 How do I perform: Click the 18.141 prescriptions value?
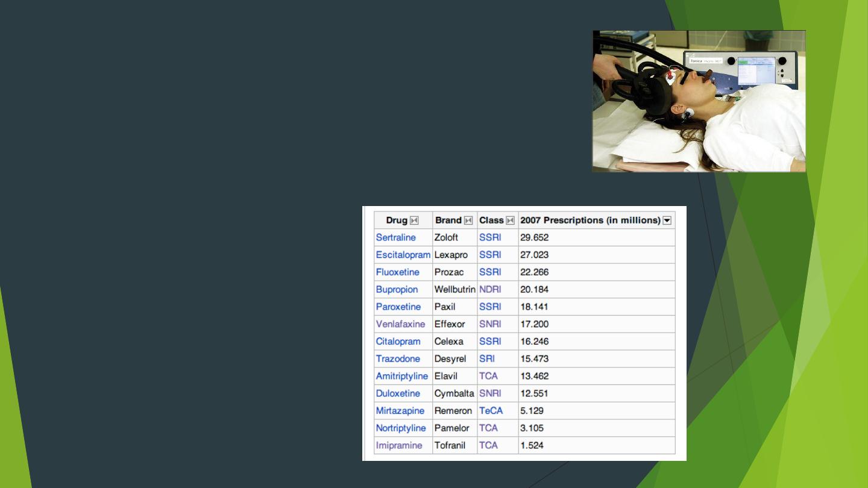pos(535,307)
